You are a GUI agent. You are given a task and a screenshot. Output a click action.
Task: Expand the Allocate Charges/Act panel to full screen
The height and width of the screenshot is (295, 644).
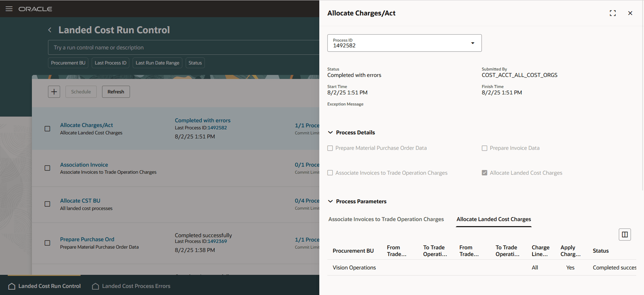click(613, 13)
